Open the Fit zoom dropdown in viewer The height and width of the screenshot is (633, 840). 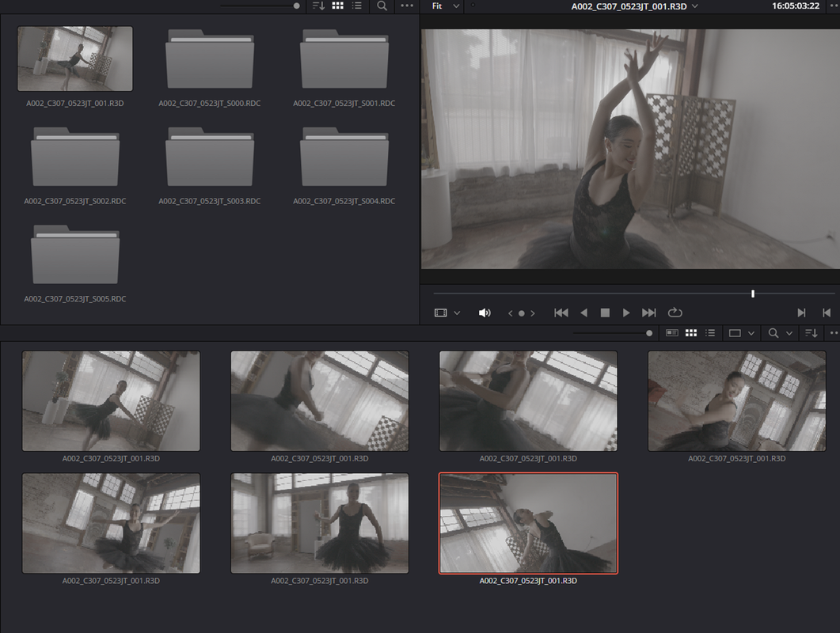pyautogui.click(x=446, y=6)
